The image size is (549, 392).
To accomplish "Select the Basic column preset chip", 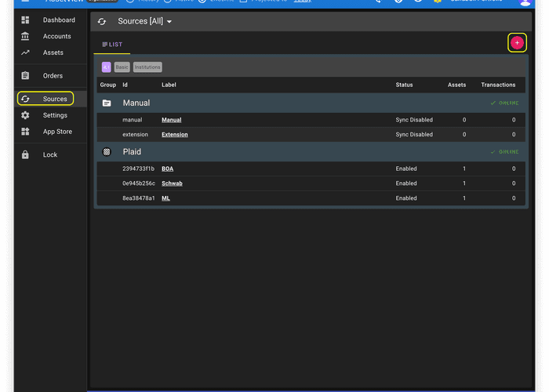I will click(122, 67).
